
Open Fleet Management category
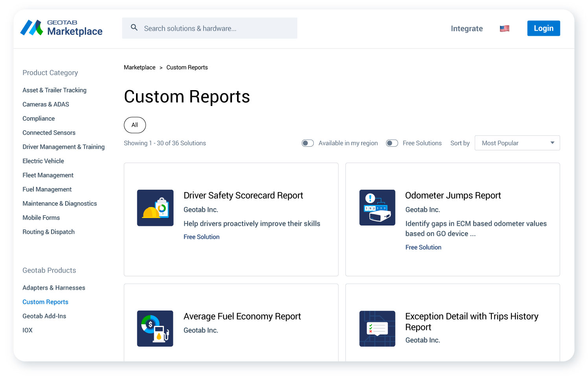coord(48,175)
